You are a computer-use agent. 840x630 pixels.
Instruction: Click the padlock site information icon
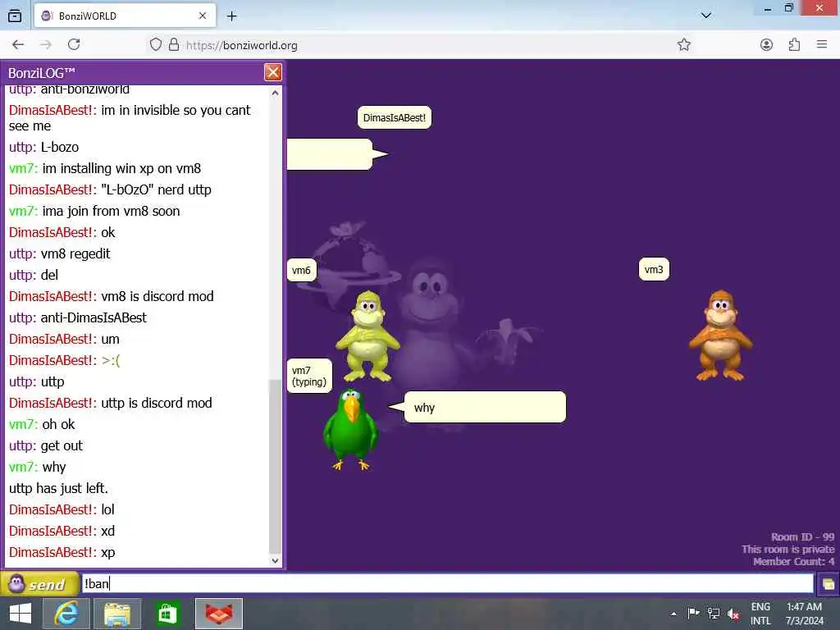174,44
